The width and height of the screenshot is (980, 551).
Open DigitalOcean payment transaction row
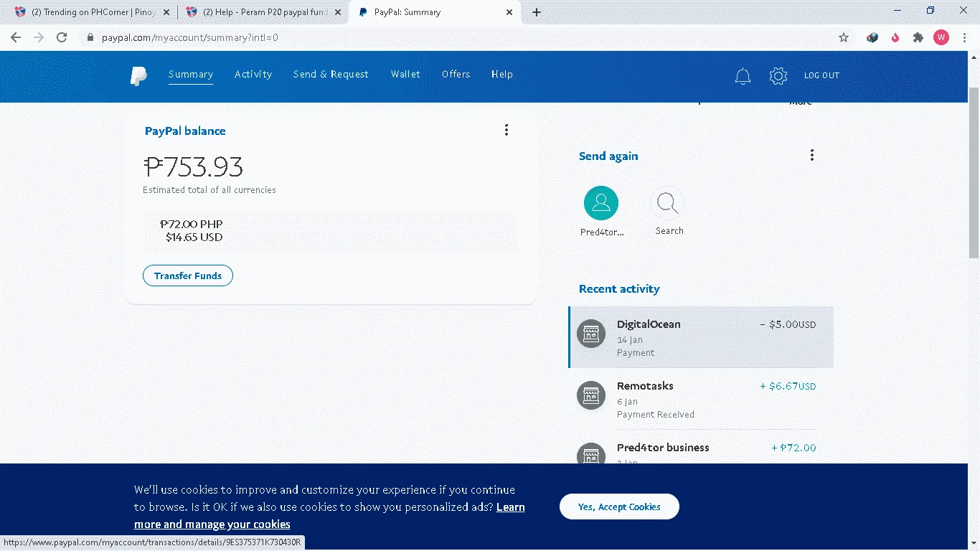(701, 337)
